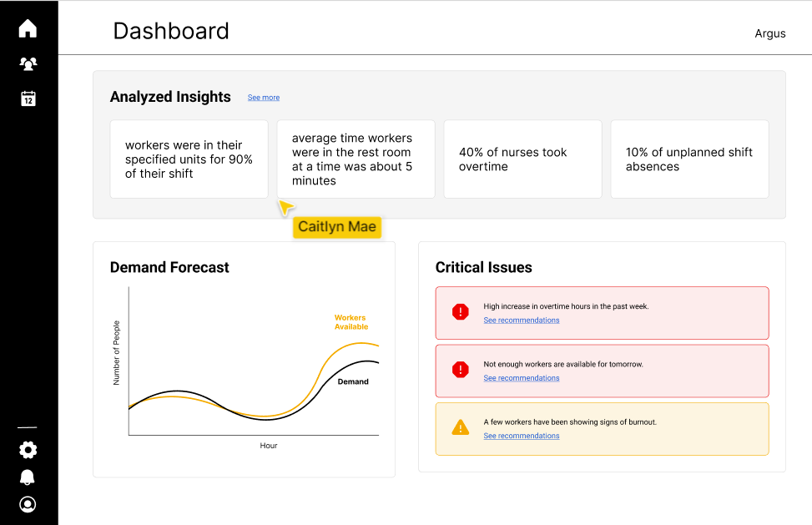Screen dimensions: 812x525
Task: See recommendations for overtime hours increase
Action: (x=521, y=321)
